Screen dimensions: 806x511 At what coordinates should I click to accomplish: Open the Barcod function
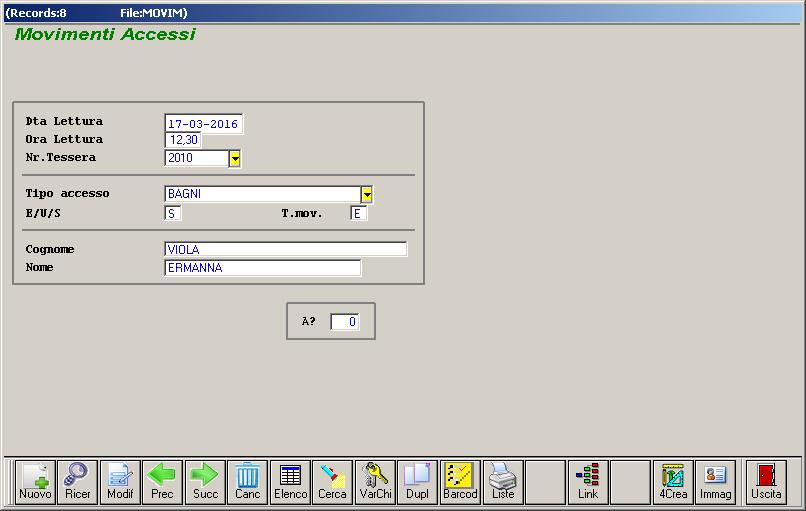point(460,482)
